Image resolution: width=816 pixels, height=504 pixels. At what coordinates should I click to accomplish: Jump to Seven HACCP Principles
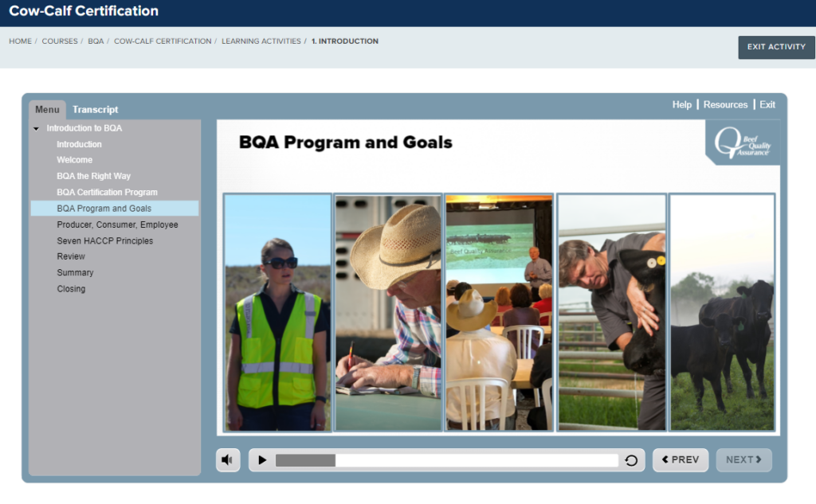[105, 240]
